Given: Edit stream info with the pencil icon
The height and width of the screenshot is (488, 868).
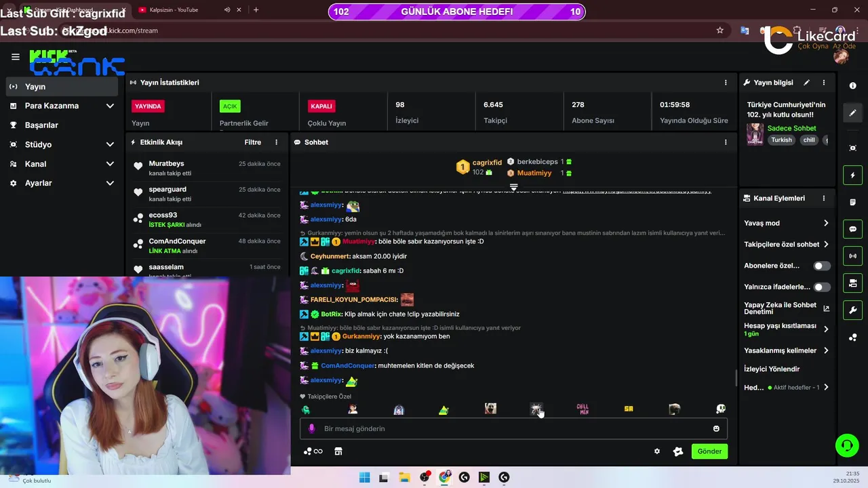Looking at the screenshot, I should [x=807, y=83].
